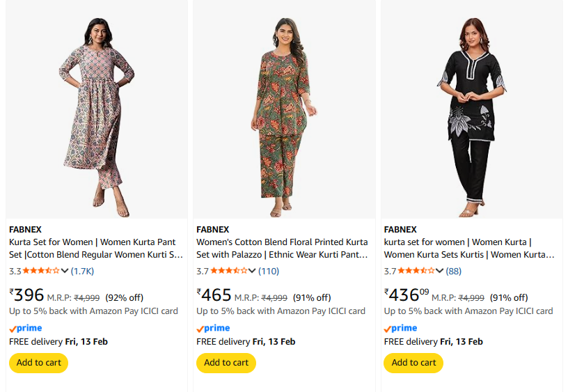
Task: Open the 1.7K reviews link
Action: pos(82,271)
